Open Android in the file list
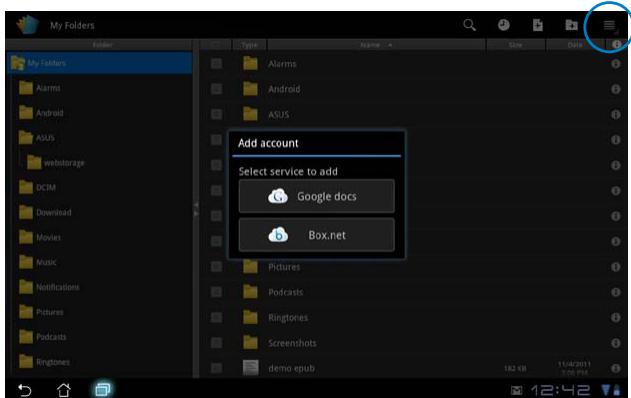631x398 pixels. coord(284,89)
